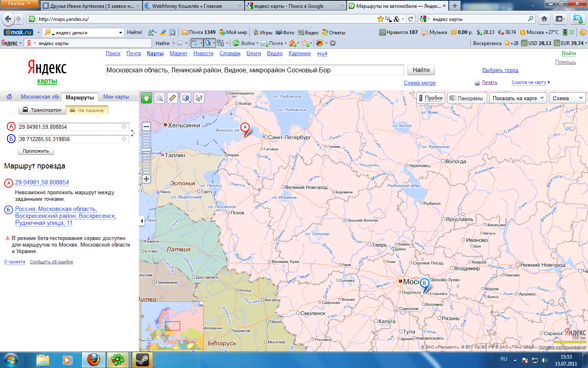Click the page zoom icon in Mail.ru toolbar
Viewport: 588px width, 368px height.
point(173,32)
